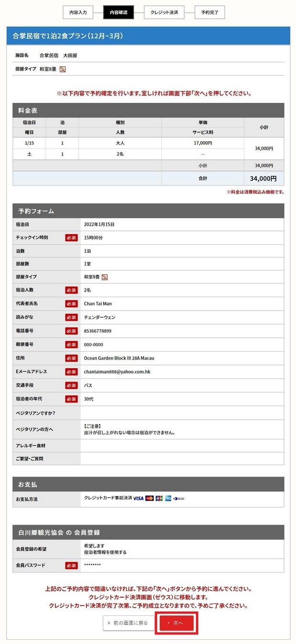
Task: Click the Mastercard logo
Action: tap(149, 499)
